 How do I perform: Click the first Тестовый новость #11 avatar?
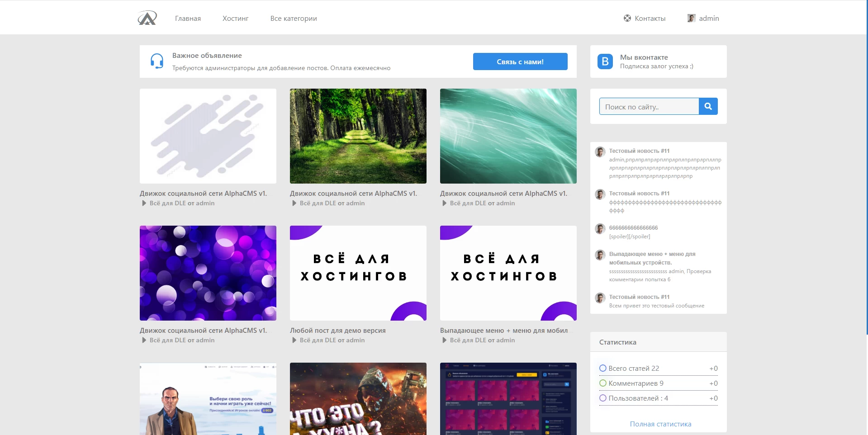(600, 152)
